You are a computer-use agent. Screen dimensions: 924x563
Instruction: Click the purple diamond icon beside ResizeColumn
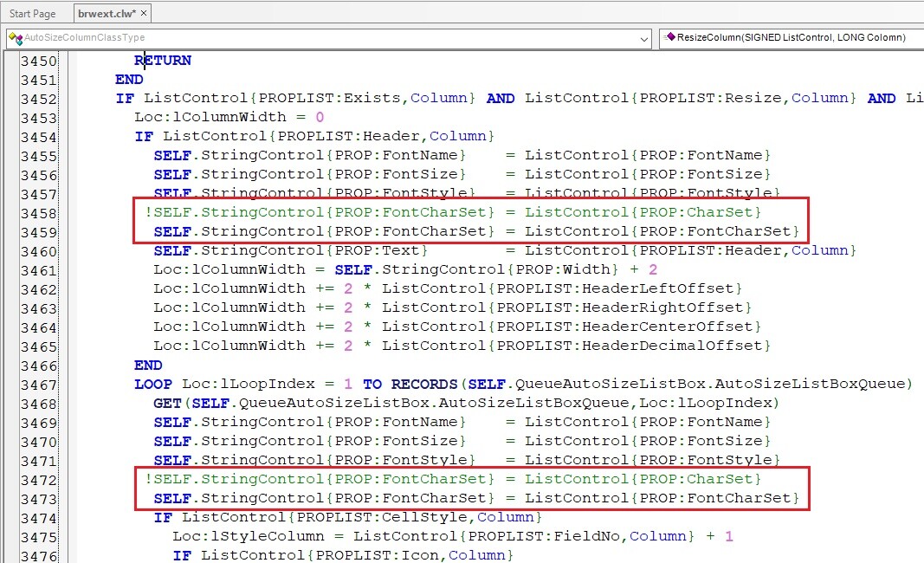click(669, 38)
